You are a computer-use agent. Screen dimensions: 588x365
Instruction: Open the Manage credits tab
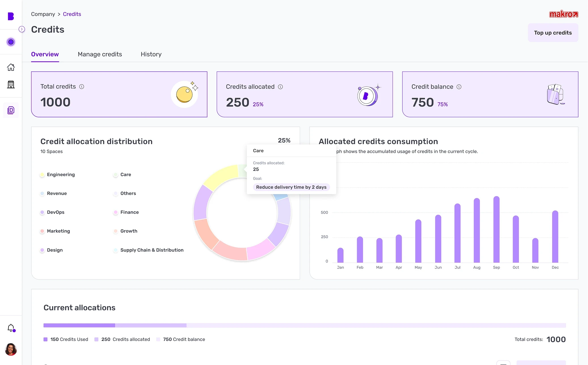(100, 54)
